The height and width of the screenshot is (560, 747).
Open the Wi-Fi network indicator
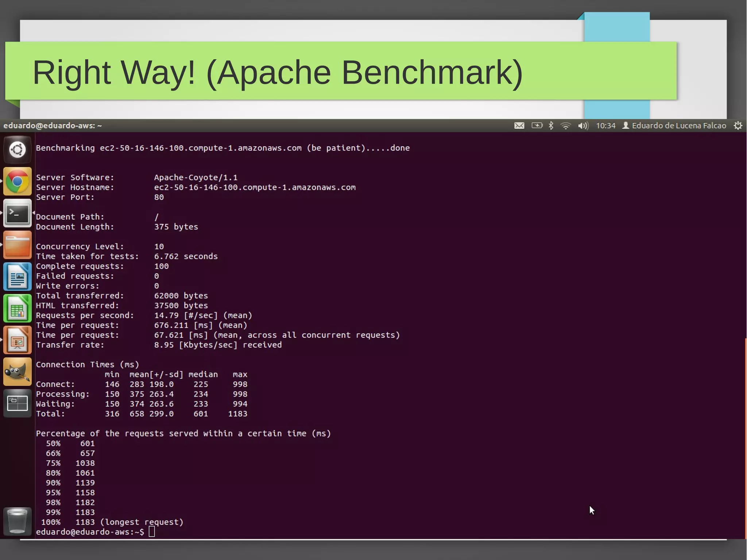(565, 126)
